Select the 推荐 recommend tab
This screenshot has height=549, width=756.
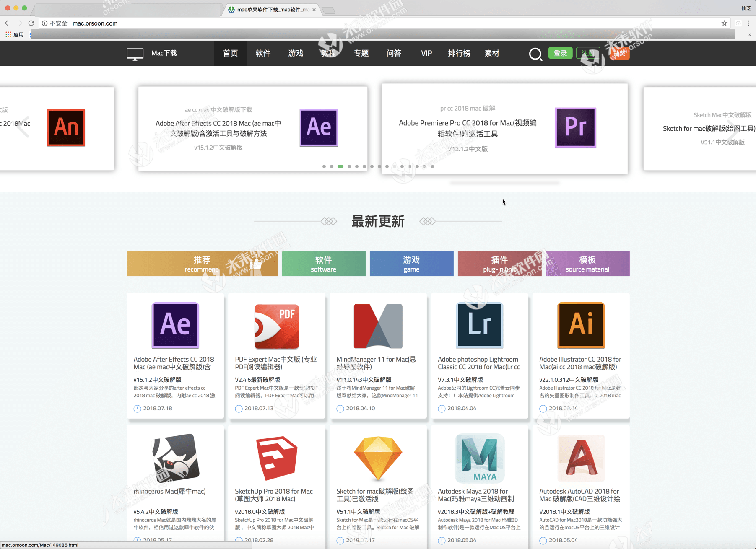point(202,264)
